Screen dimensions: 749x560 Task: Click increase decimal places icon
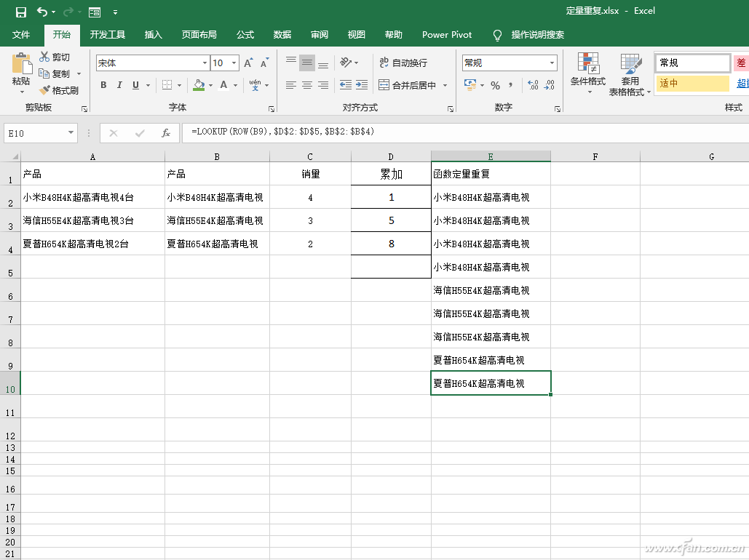point(533,85)
